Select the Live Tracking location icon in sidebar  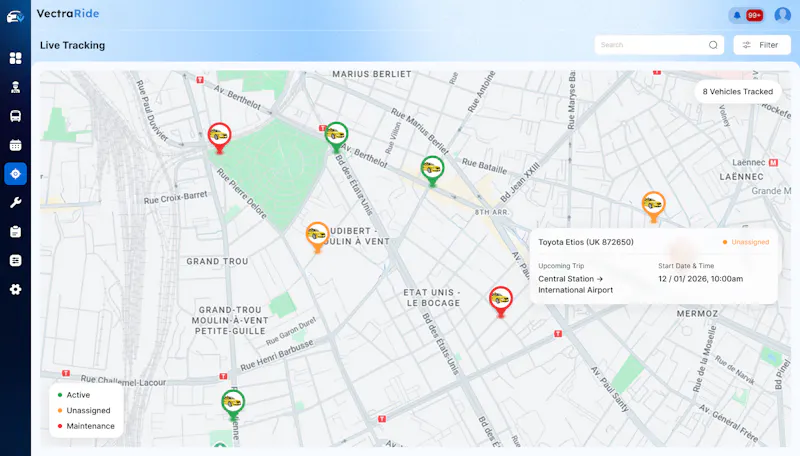tap(15, 174)
